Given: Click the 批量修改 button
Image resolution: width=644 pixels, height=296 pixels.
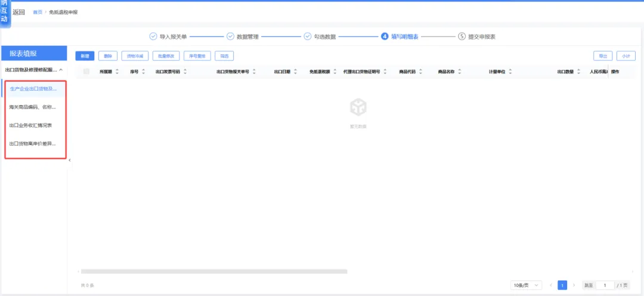Looking at the screenshot, I should (166, 56).
